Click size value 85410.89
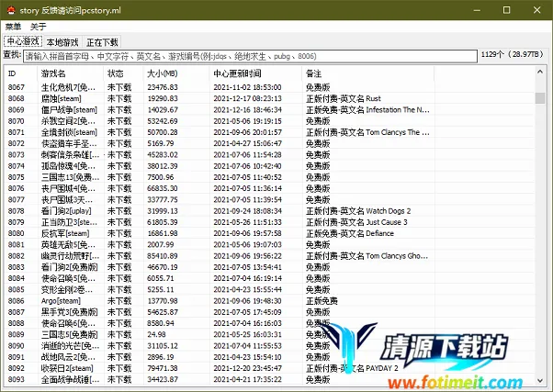553x392 pixels. [163, 256]
